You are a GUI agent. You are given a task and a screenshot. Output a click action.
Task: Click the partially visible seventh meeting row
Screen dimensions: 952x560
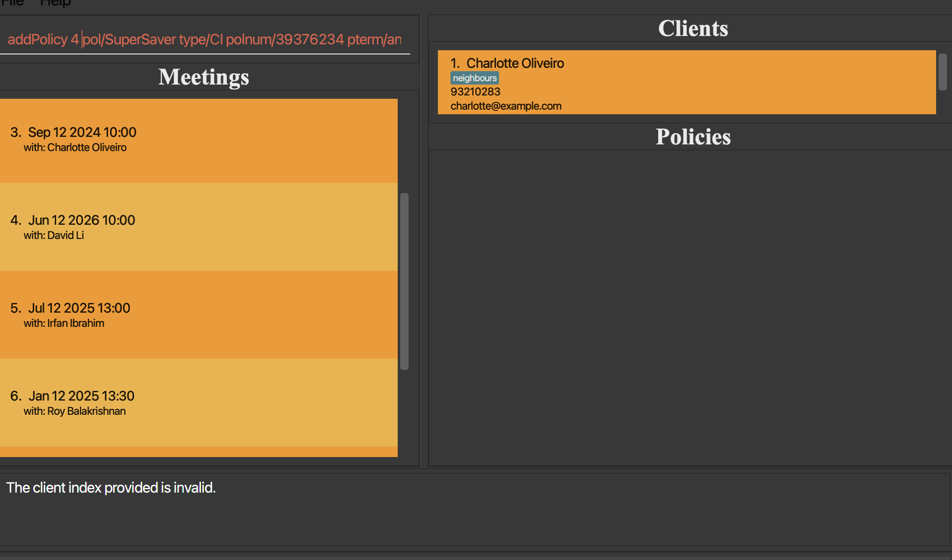(198, 452)
